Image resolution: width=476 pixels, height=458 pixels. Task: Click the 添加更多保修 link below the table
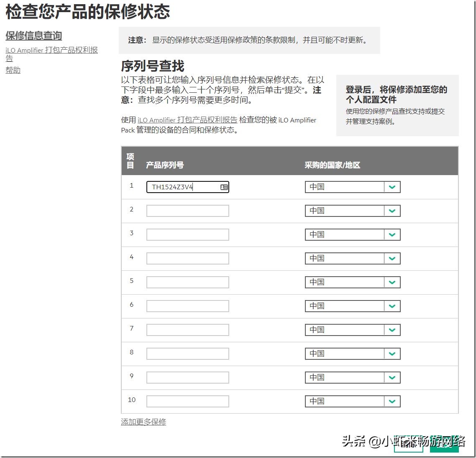[x=143, y=422]
